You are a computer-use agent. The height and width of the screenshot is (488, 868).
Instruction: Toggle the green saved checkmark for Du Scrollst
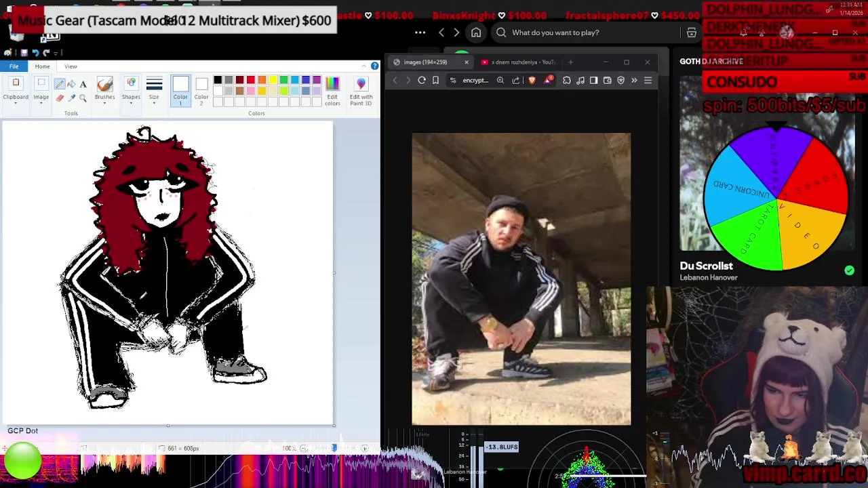[849, 270]
